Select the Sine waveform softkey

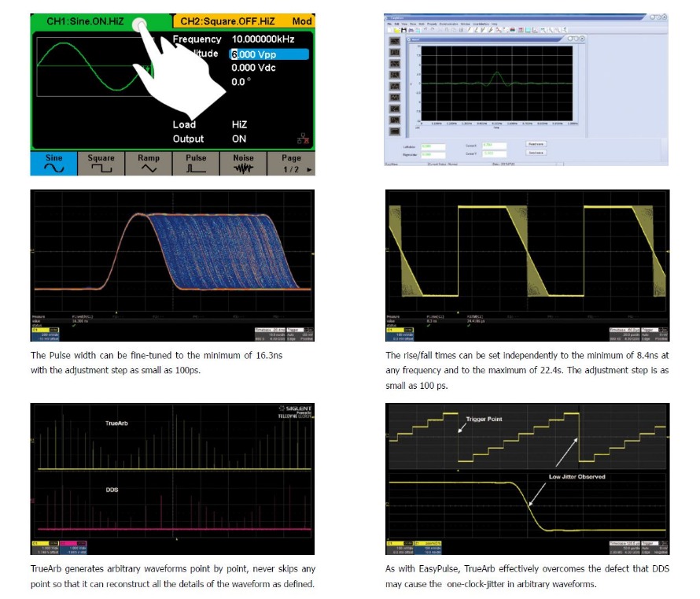point(53,164)
